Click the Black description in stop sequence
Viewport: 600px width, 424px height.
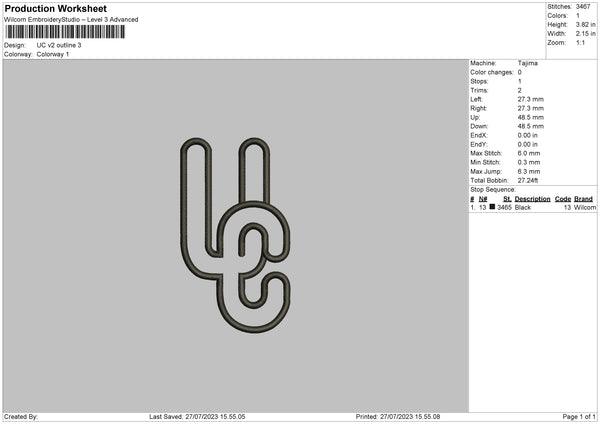pos(523,207)
